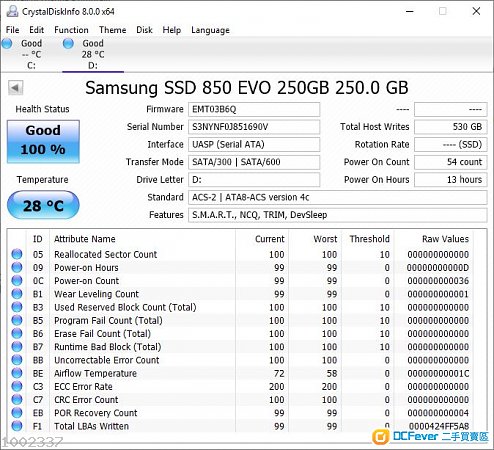Open the Edit menu
This screenshot has width=494, height=450.
click(36, 30)
